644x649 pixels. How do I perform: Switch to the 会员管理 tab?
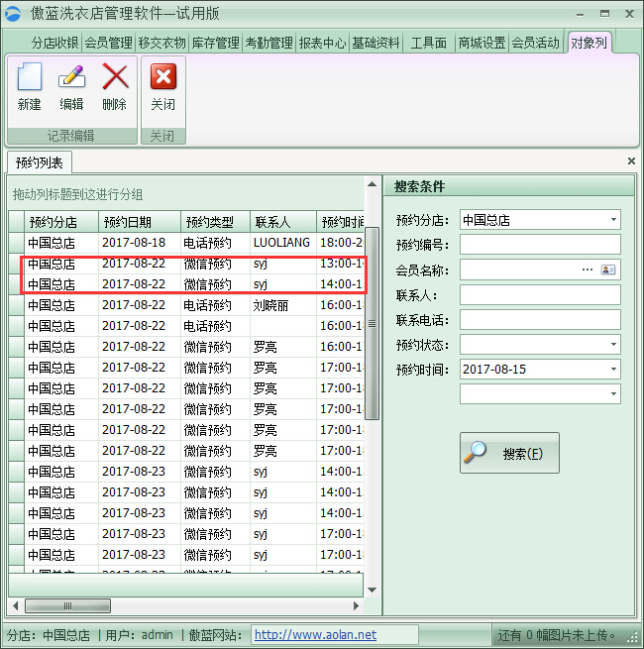click(108, 43)
